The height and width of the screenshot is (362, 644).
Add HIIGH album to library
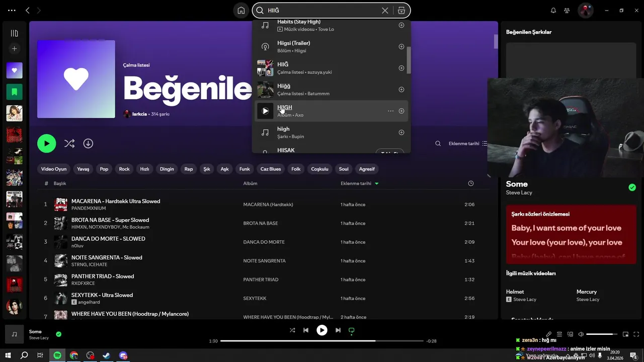point(401,111)
